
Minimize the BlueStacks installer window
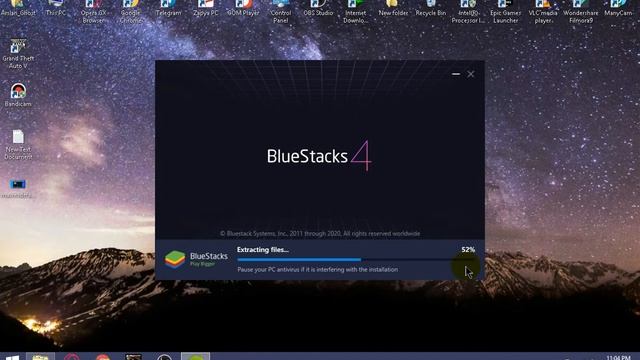tap(456, 74)
